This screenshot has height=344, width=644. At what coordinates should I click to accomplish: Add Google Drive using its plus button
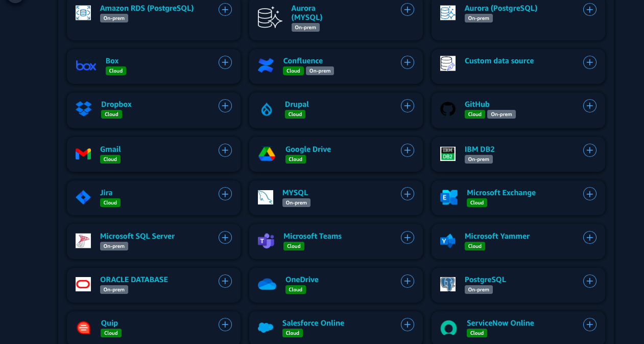pos(408,150)
